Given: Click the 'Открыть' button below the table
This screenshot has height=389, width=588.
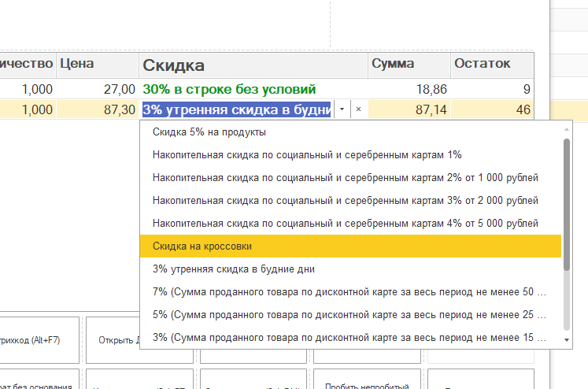Looking at the screenshot, I should (x=113, y=340).
